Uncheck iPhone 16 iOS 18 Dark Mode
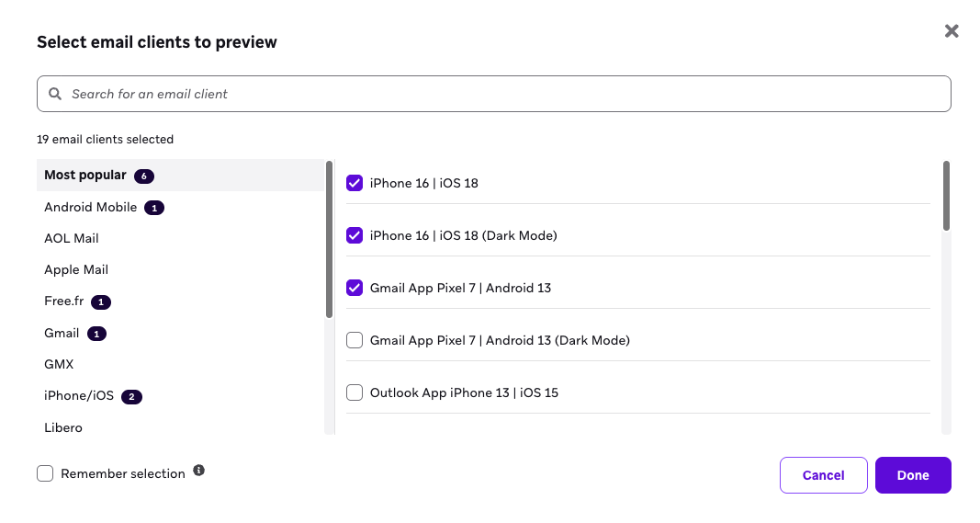 coord(355,235)
